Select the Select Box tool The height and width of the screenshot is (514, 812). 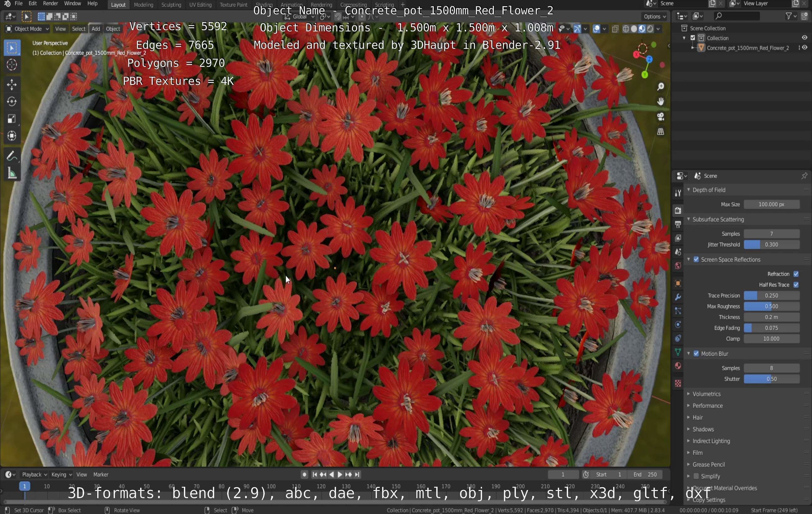click(x=12, y=48)
